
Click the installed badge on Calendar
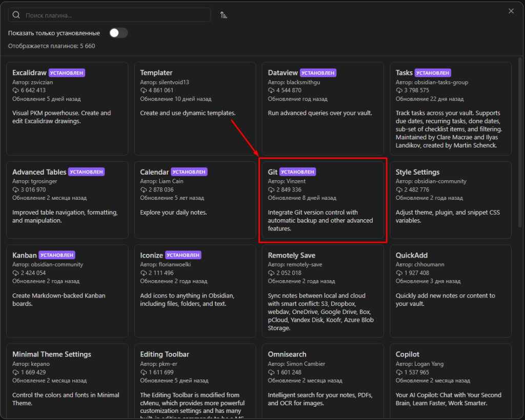[189, 172]
